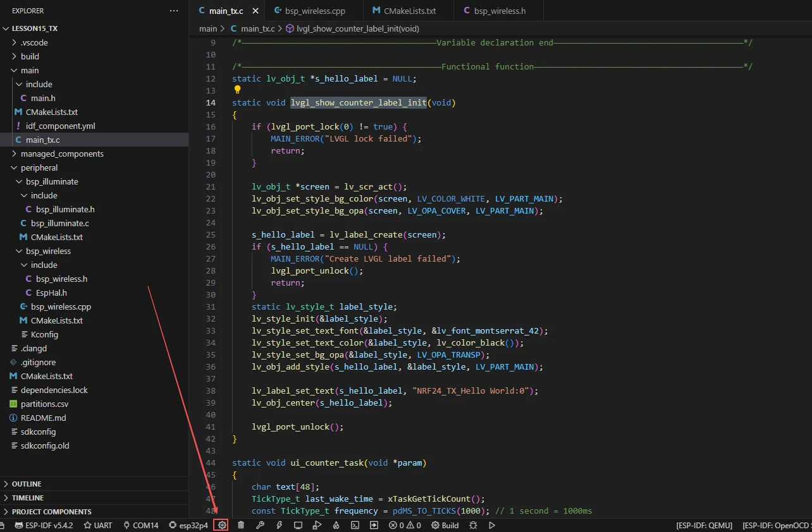812x532 pixels.
Task: Expand the managed_components folder
Action: pos(62,154)
